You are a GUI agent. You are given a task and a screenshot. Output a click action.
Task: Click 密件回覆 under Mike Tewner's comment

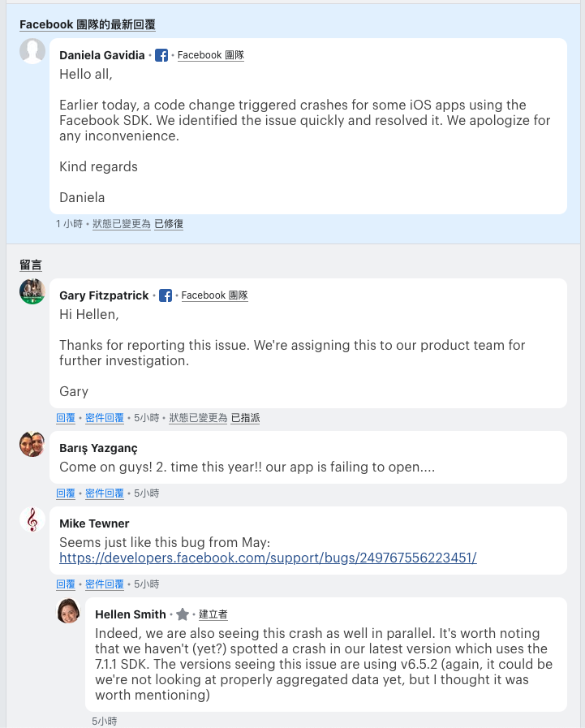point(105,584)
